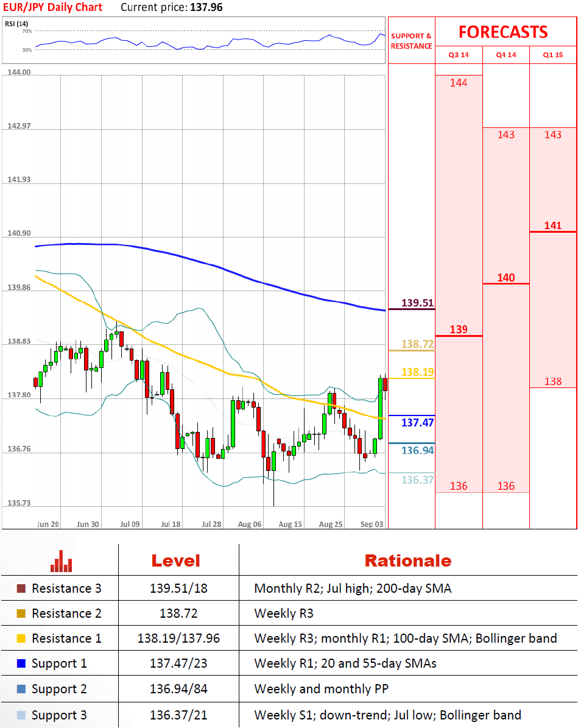Click the Resistance 3 row label
578x728 pixels.
point(66,588)
